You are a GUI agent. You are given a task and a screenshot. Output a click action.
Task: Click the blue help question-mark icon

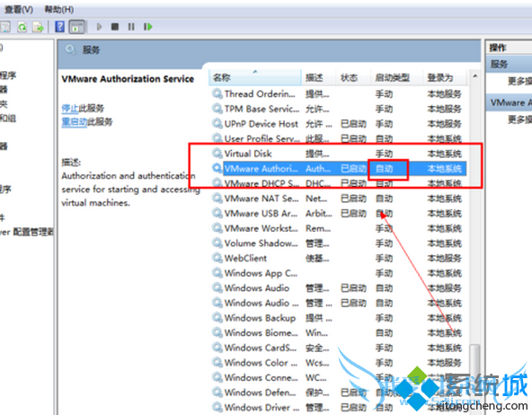[60, 26]
